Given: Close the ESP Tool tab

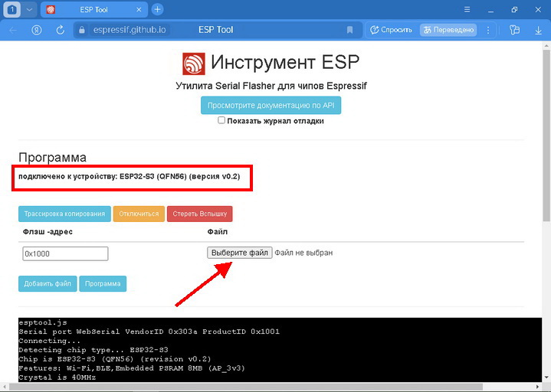Looking at the screenshot, I should coord(139,10).
